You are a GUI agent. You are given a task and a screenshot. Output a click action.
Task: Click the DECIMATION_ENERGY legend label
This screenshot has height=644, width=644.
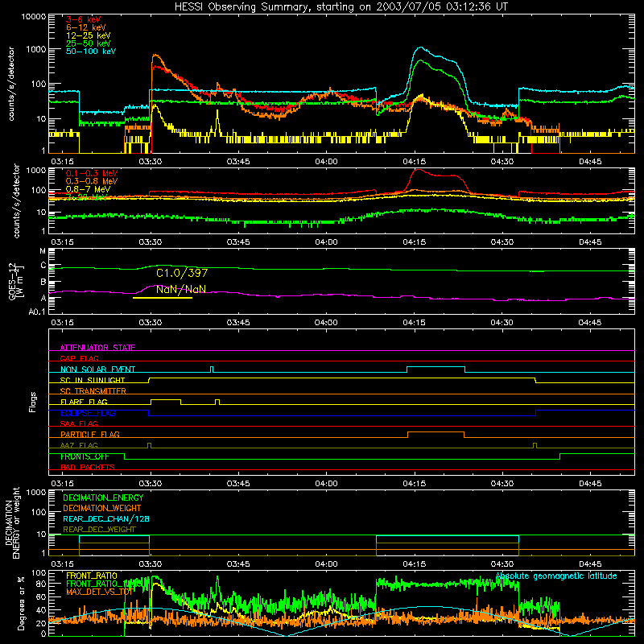pos(103,497)
